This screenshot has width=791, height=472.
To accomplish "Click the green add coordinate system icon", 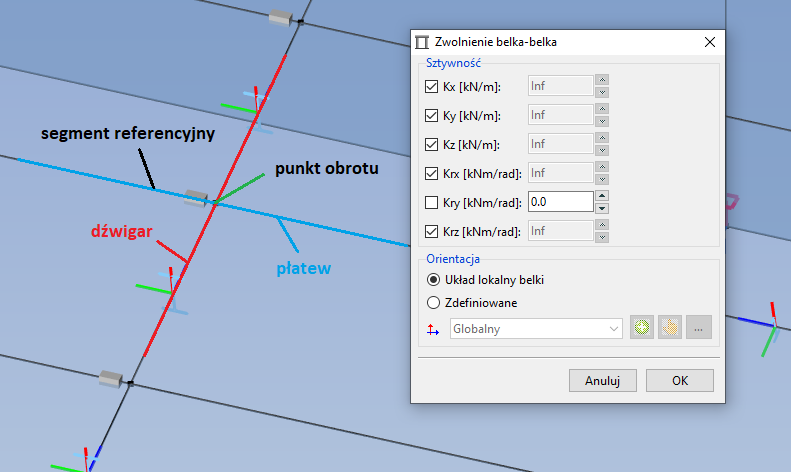I will coord(642,328).
